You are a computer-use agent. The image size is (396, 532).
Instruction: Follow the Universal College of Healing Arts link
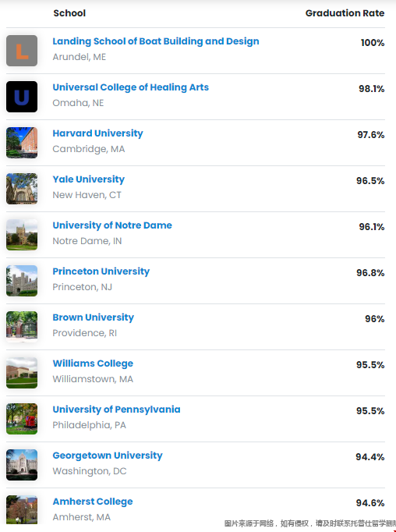tap(130, 87)
